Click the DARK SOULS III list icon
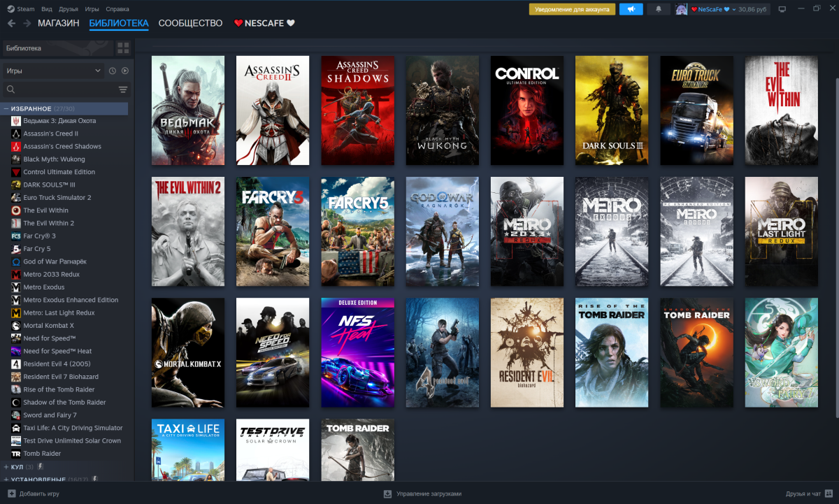The width and height of the screenshot is (839, 504). point(16,185)
